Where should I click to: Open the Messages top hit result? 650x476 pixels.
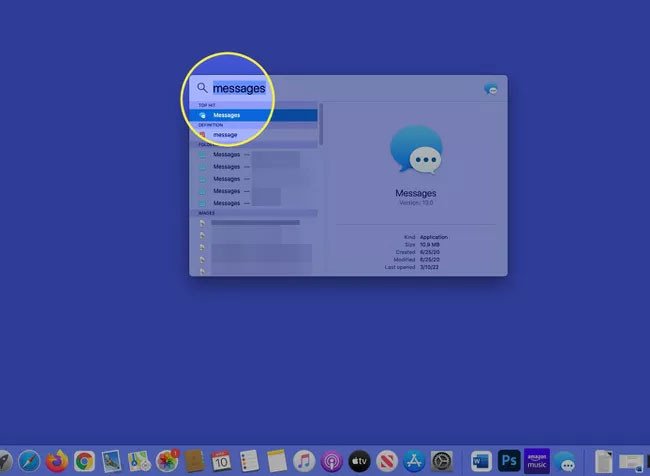(x=254, y=115)
